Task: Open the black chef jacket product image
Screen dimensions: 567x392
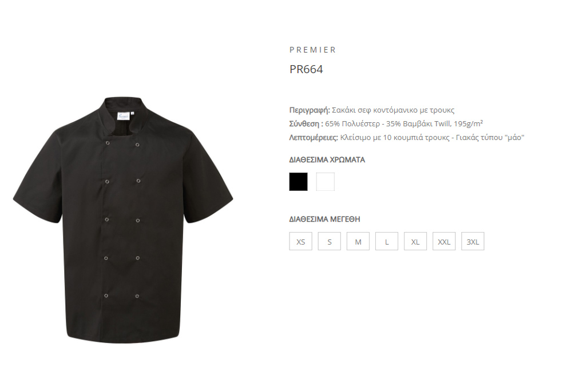Action: pos(123,219)
